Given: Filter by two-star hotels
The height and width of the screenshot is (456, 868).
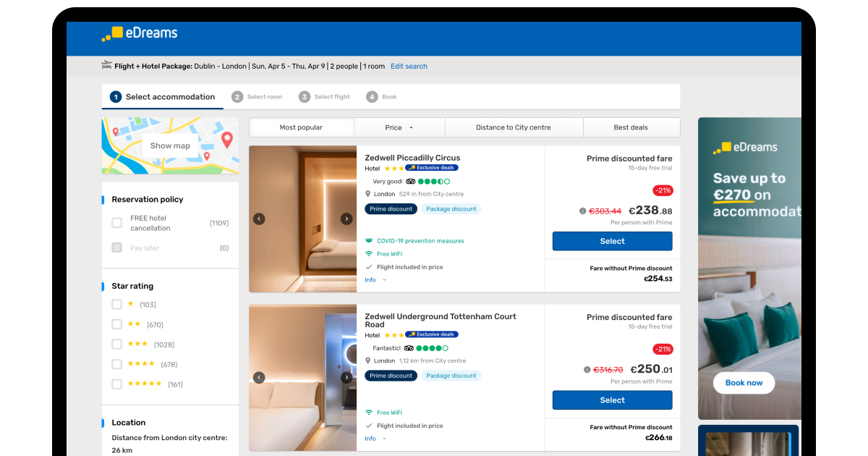Looking at the screenshot, I should click(x=116, y=324).
